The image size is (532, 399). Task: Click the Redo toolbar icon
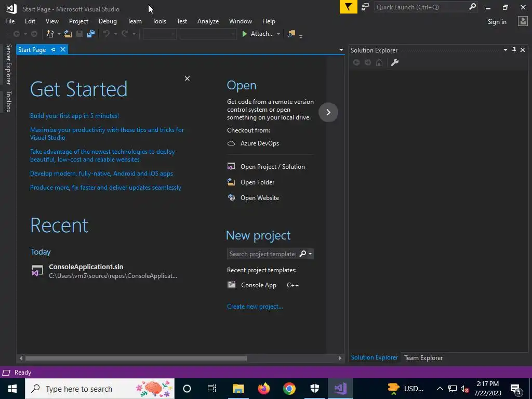click(125, 34)
